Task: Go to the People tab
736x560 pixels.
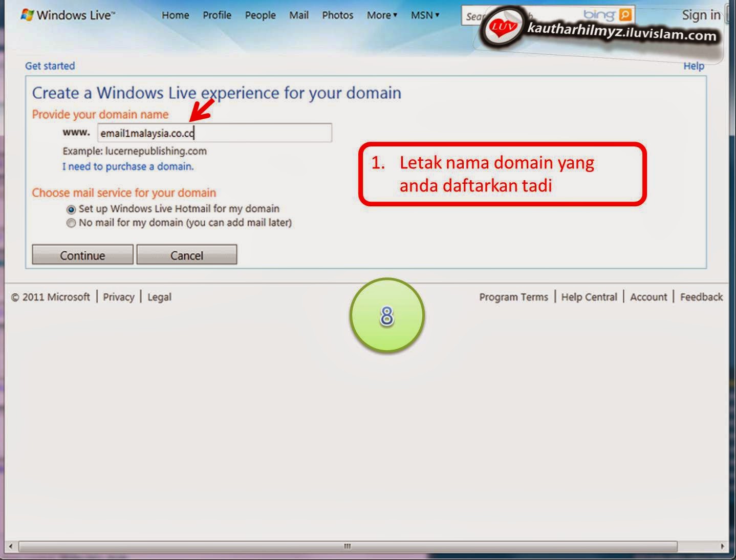Action: tap(260, 15)
